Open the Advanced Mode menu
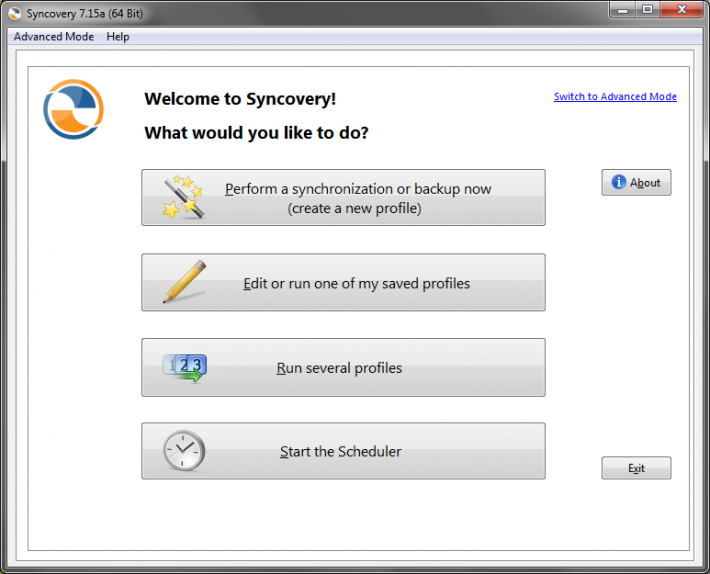 [54, 37]
